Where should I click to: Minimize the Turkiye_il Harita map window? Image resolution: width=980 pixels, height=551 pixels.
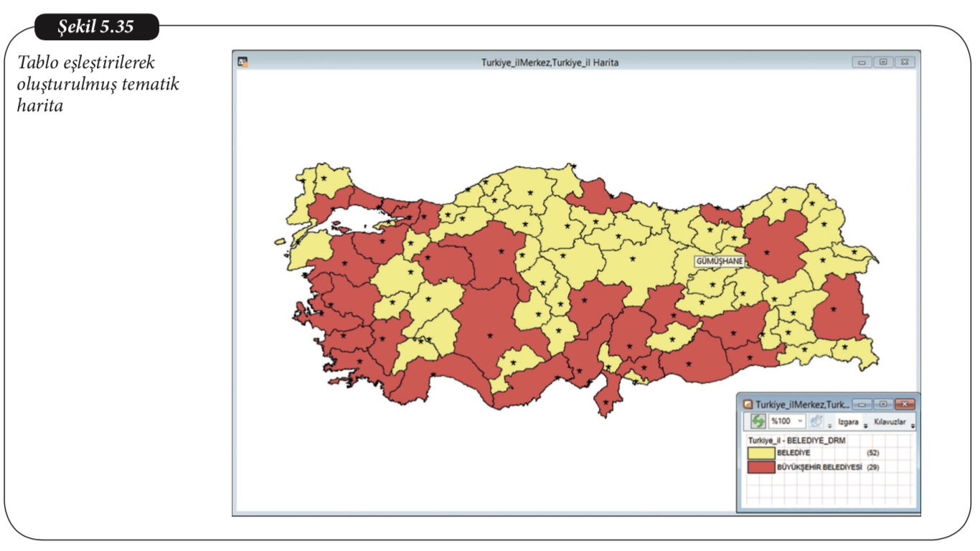point(862,62)
